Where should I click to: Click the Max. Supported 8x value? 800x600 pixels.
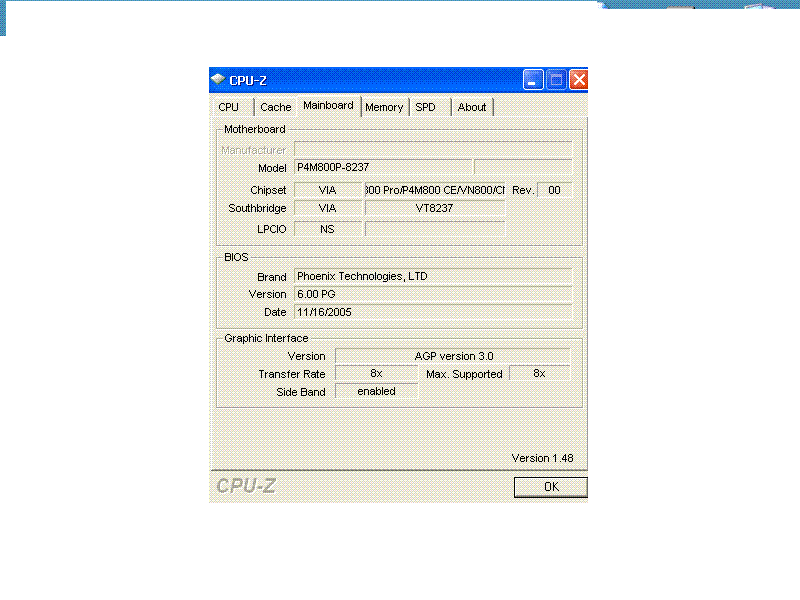pos(539,373)
